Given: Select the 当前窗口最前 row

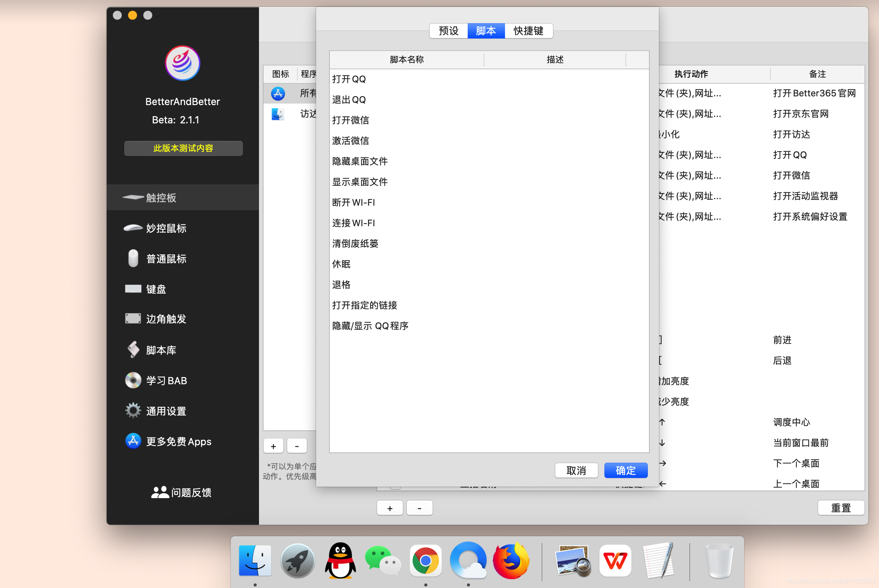Looking at the screenshot, I should (x=762, y=443).
